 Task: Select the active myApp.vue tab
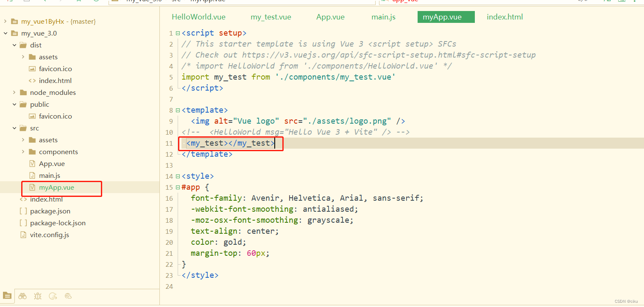[x=446, y=17]
